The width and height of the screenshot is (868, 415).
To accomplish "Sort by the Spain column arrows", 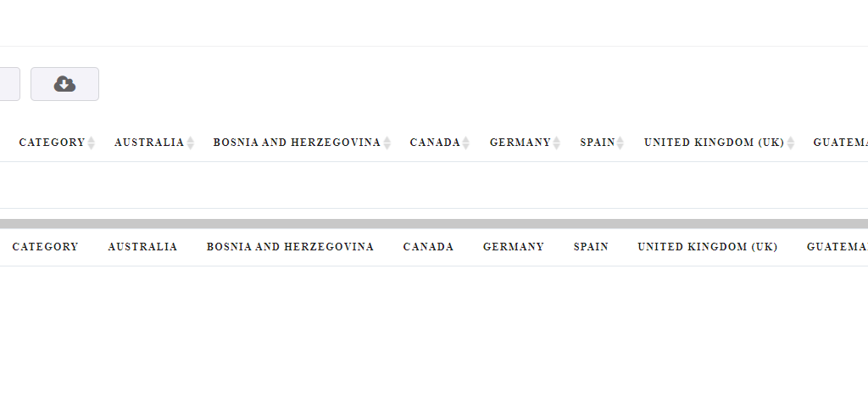I will 620,143.
